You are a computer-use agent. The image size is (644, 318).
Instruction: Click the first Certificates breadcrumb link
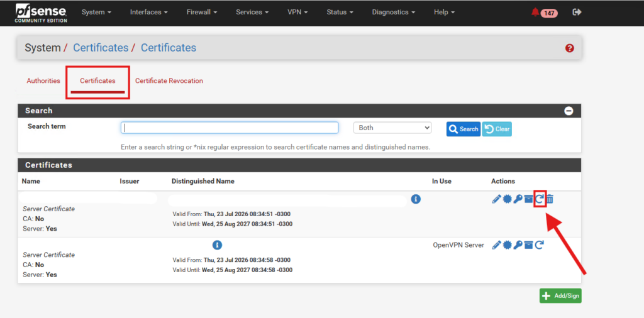[x=101, y=48]
